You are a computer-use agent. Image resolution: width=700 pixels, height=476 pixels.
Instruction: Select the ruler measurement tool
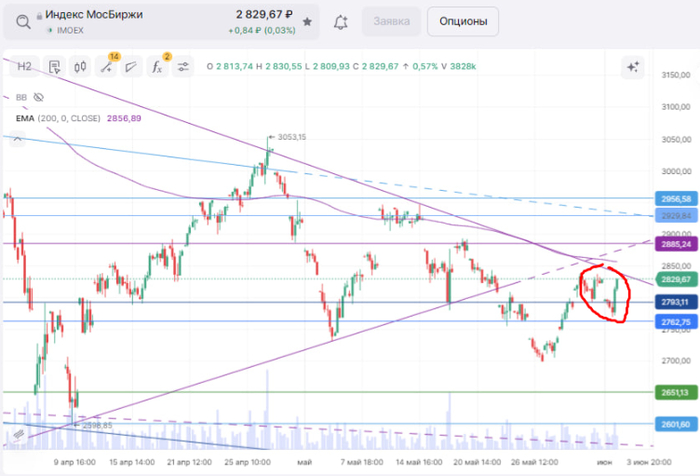132,67
